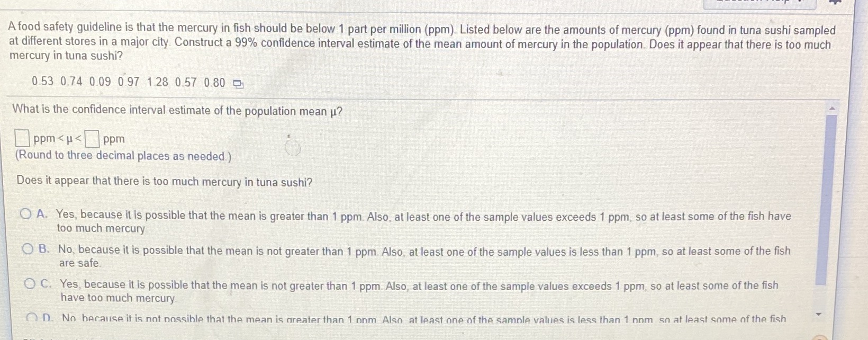868x340 pixels.
Task: Click answer C's sentence about mean not greater
Action: (x=419, y=291)
